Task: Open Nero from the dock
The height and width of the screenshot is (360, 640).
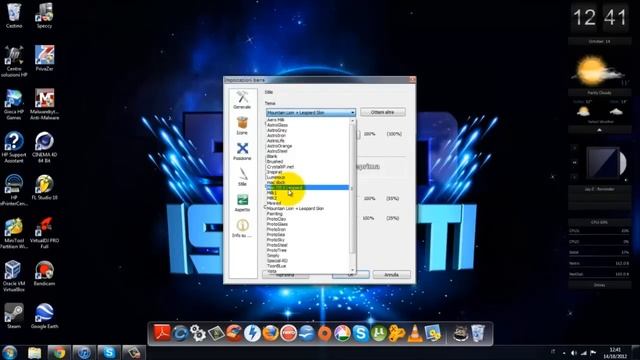Action: pyautogui.click(x=288, y=333)
